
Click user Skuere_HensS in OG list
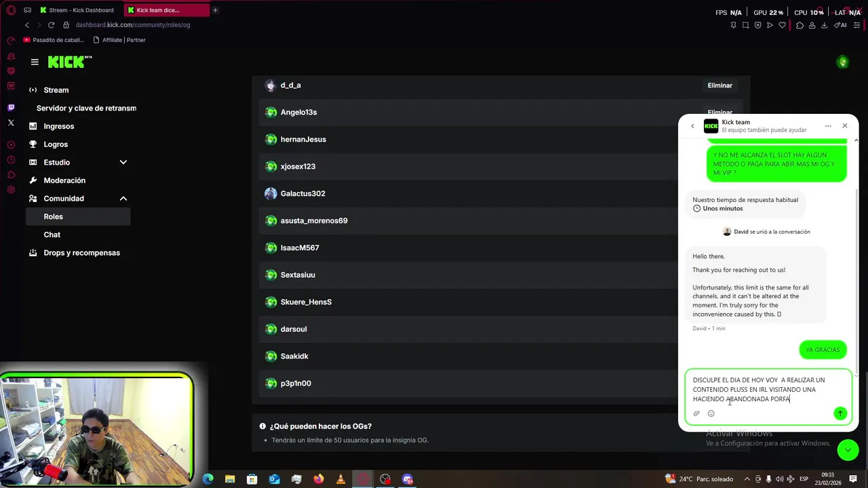point(306,302)
